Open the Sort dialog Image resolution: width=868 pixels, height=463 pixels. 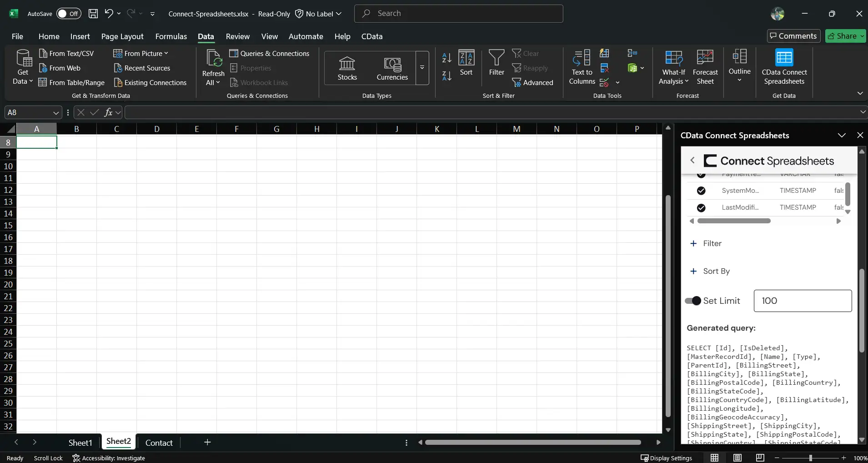(466, 63)
